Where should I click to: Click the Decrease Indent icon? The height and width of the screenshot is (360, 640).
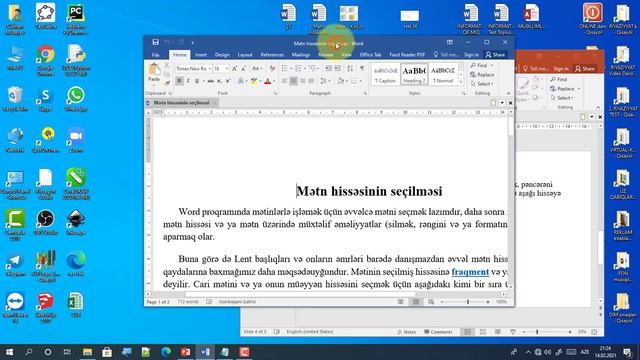pos(328,69)
